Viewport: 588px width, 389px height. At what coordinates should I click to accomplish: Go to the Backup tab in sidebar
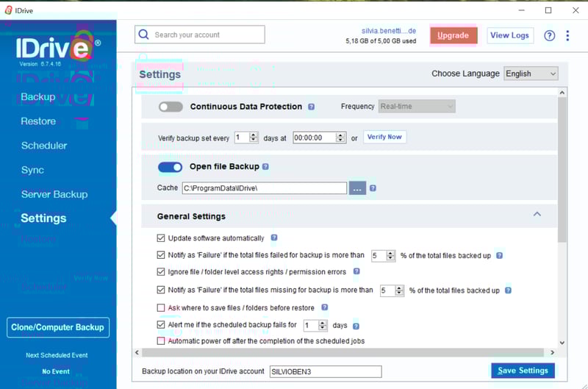point(37,97)
